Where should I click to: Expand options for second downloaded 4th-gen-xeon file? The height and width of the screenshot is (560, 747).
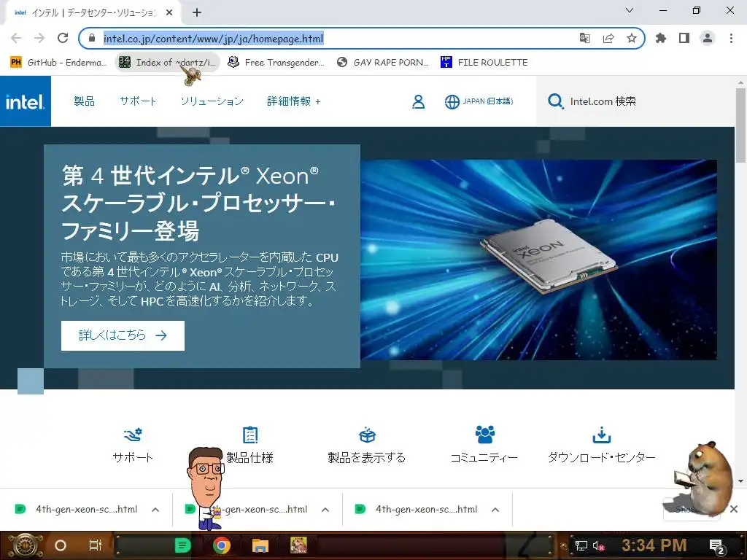[x=325, y=510]
